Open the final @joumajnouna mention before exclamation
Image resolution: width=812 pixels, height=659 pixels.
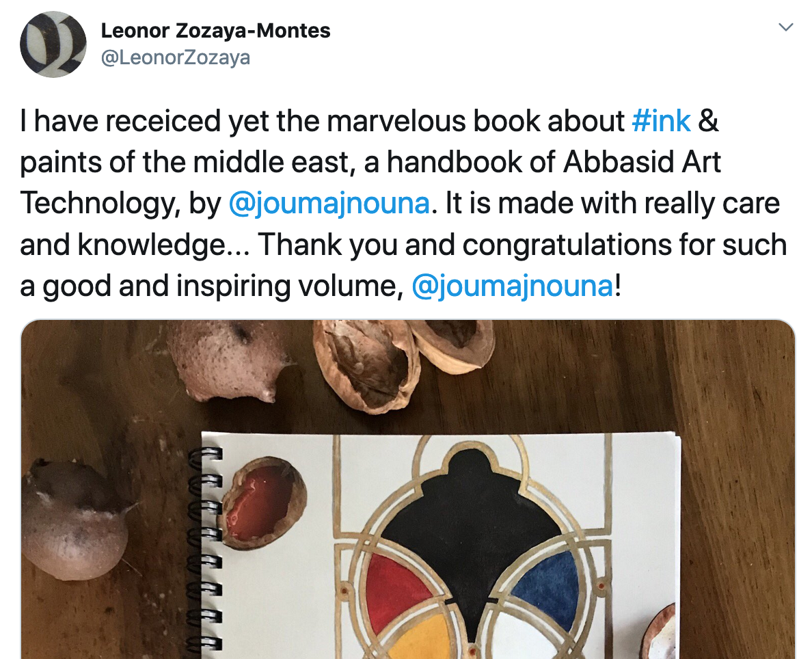point(512,286)
